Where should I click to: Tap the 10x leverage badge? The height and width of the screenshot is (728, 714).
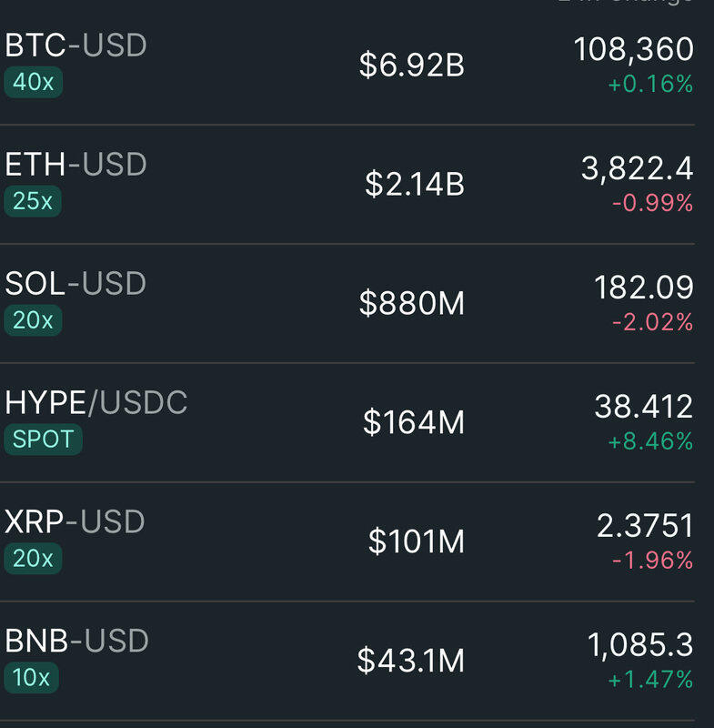(x=32, y=678)
